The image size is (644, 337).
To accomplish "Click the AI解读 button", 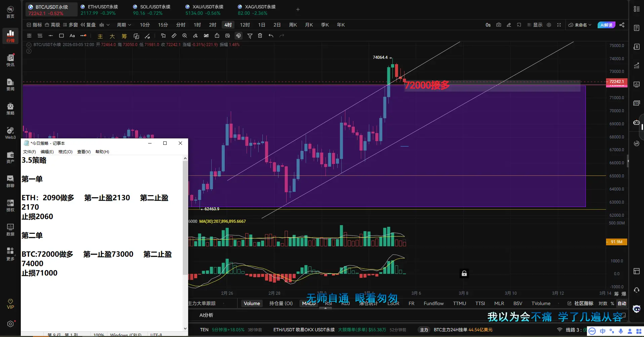I will 606,25.
